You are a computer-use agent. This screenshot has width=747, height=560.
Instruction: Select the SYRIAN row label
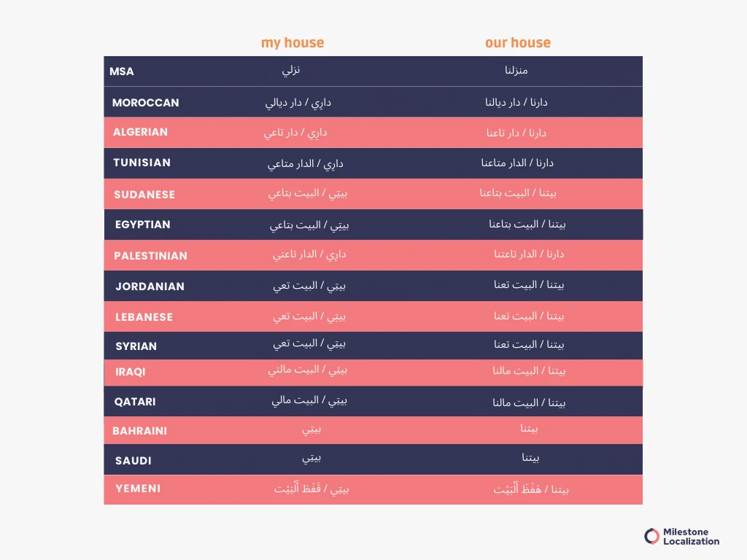point(136,346)
